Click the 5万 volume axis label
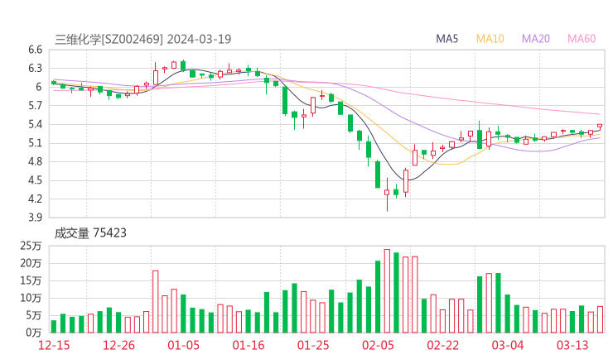The height and width of the screenshot is (364, 613). 34,315
